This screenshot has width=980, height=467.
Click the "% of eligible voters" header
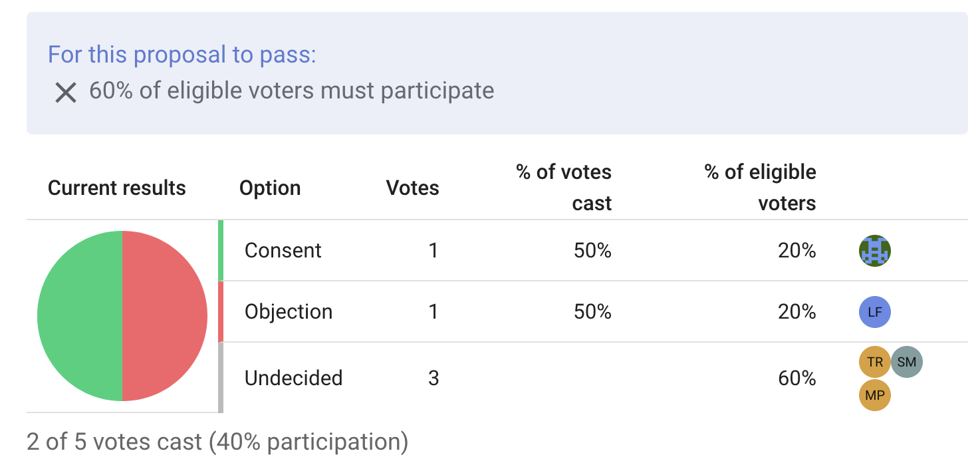[760, 188]
